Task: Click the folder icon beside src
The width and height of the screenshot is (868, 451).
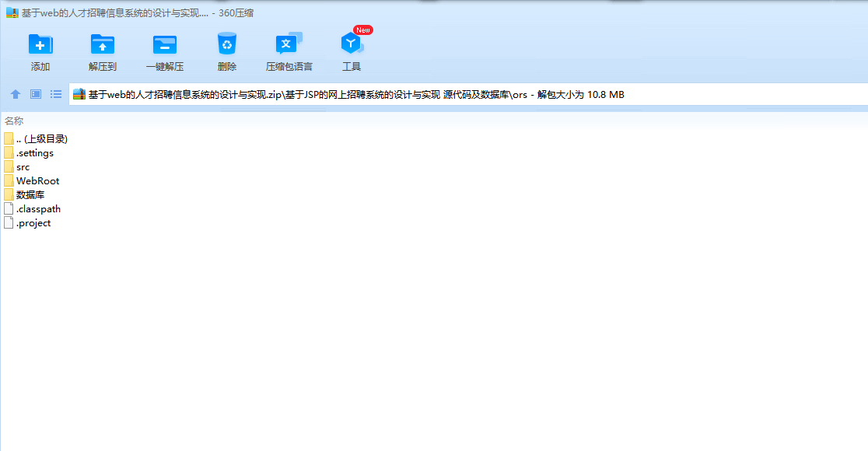Action: click(x=9, y=166)
